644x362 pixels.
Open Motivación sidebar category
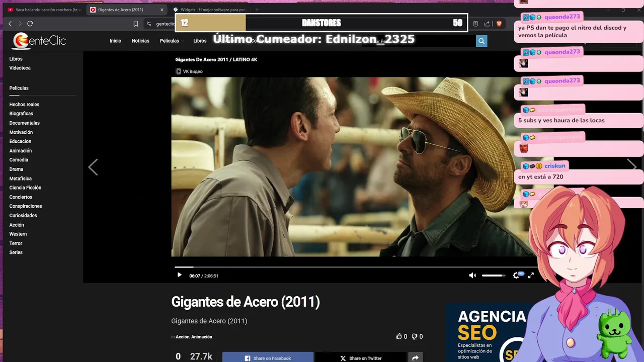coord(21,132)
